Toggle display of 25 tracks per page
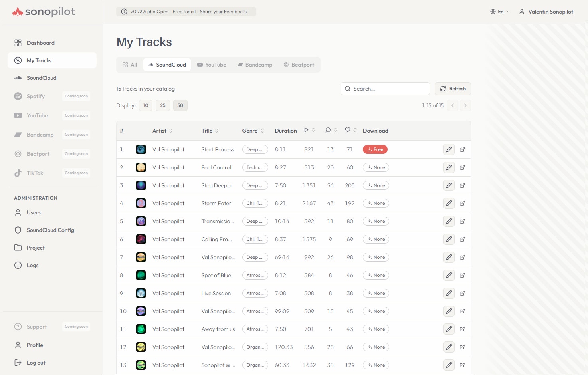 click(x=163, y=105)
